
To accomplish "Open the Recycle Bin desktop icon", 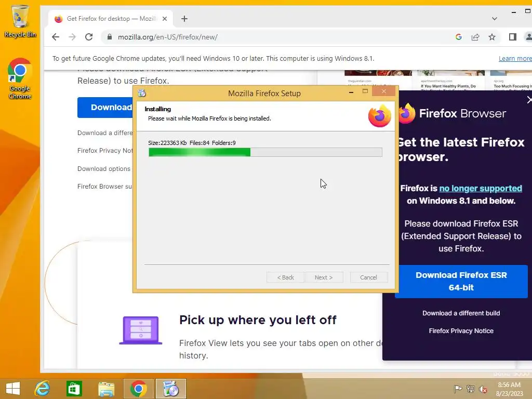I will click(20, 21).
